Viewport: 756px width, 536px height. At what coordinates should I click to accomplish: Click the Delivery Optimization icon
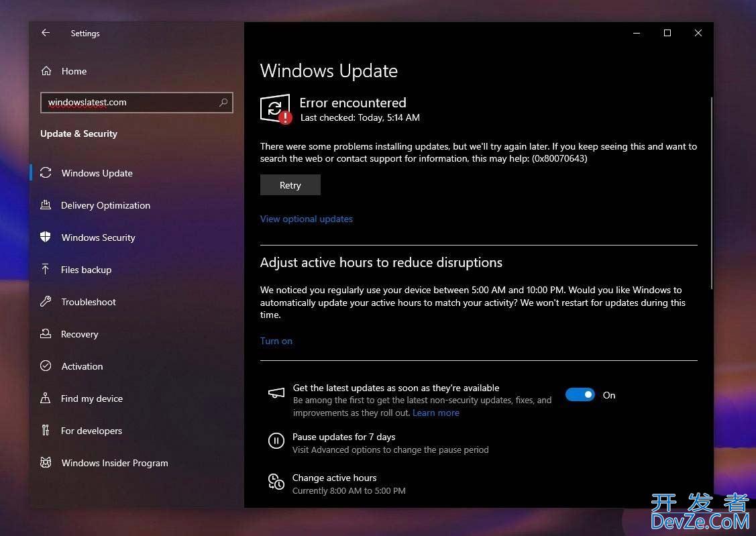coord(46,205)
